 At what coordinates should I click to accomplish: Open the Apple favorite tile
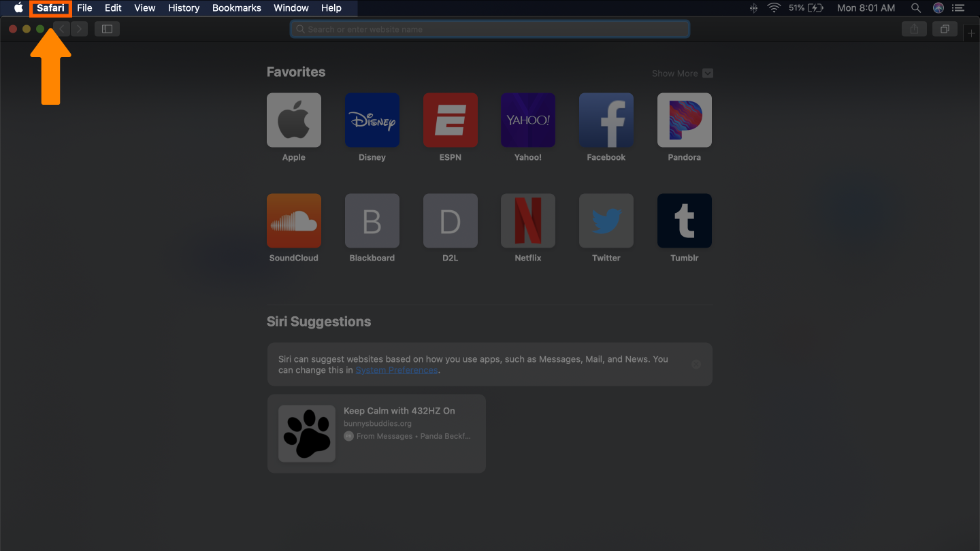click(294, 120)
